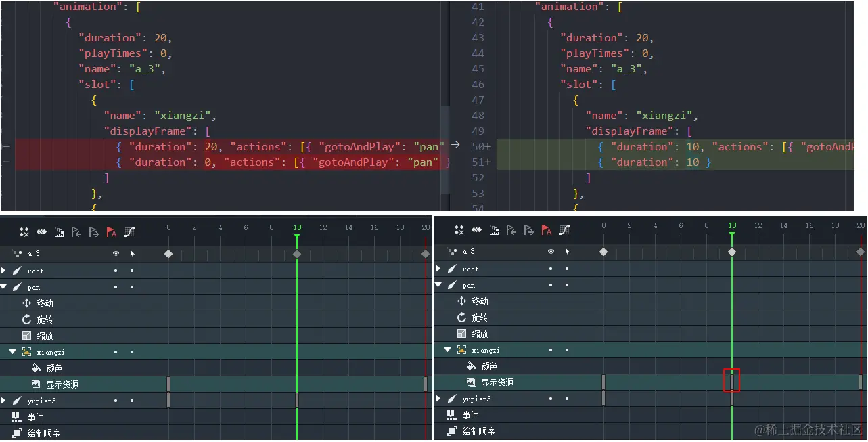Select yupian3 keyframe at frame 10 in left timeline
Viewport: 868px width, 442px height.
click(297, 400)
